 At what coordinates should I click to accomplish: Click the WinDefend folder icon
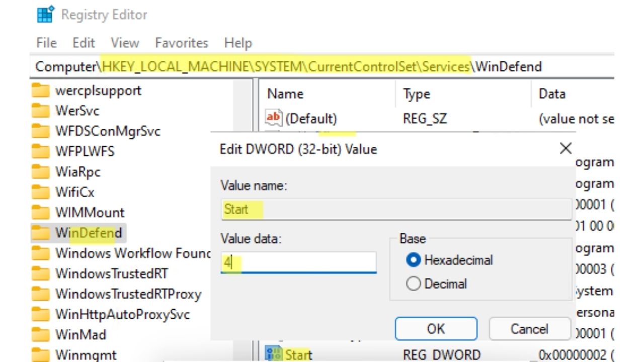coord(40,233)
